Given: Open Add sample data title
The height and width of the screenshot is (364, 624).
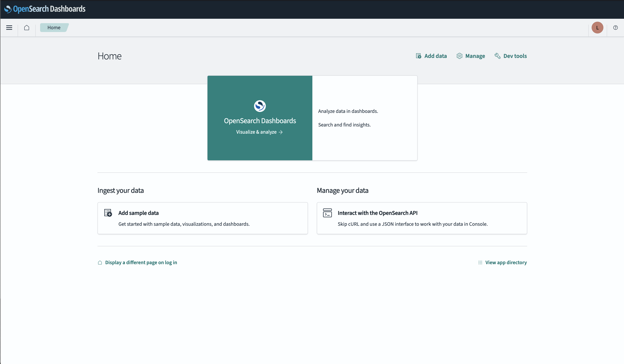Looking at the screenshot, I should point(138,213).
